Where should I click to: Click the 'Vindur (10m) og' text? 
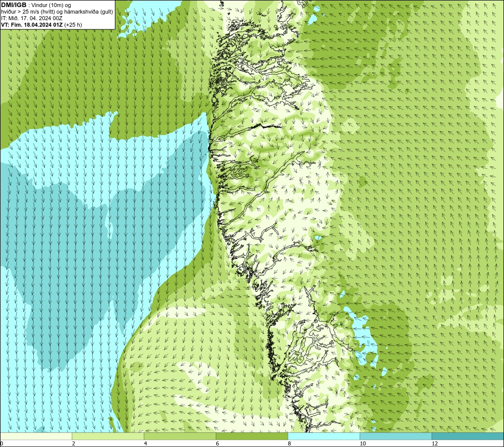51,6
